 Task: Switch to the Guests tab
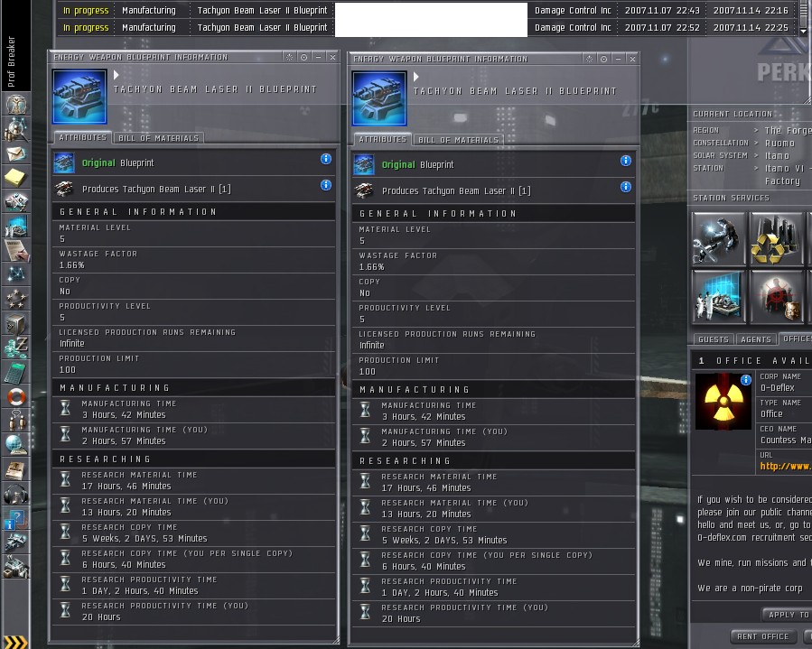pyautogui.click(x=714, y=339)
